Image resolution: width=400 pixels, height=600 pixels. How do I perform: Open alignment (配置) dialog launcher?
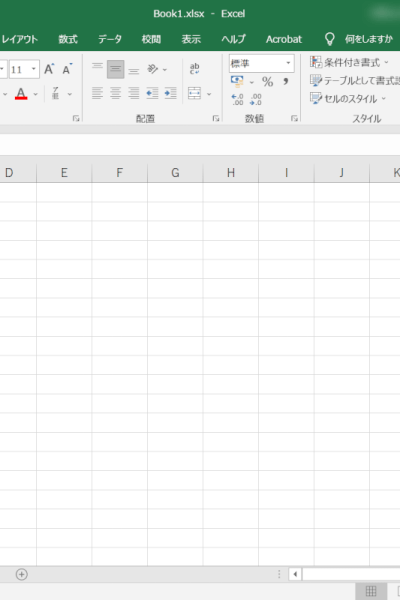coord(216,119)
